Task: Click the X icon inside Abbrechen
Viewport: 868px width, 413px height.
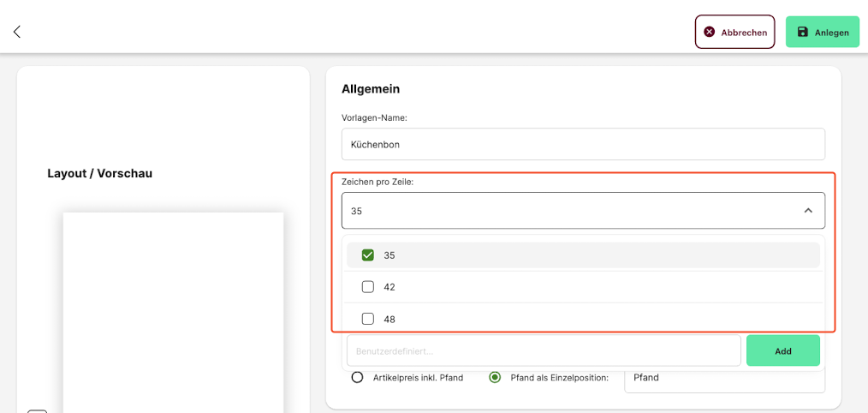Action: point(709,33)
